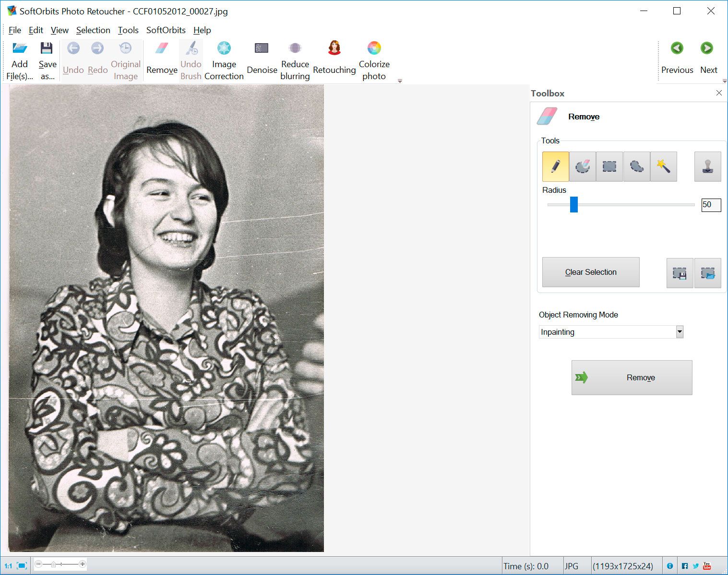Open the Denoise tool
This screenshot has width=728, height=575.
pos(262,58)
